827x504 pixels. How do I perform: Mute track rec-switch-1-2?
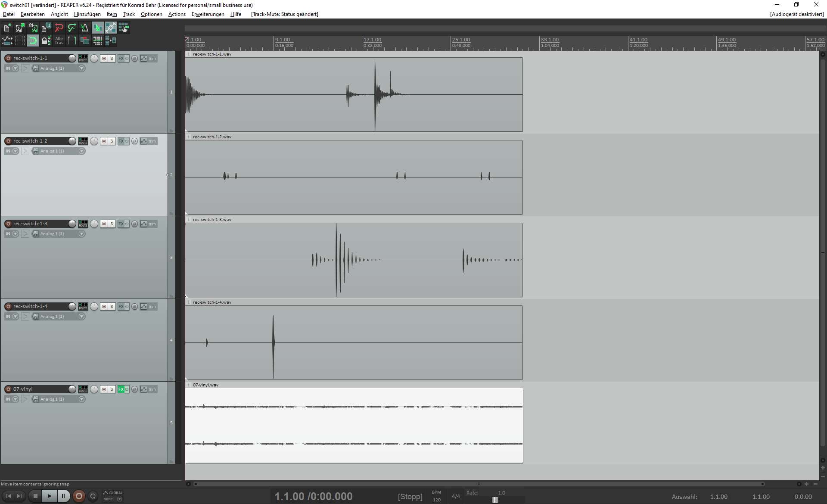[104, 141]
